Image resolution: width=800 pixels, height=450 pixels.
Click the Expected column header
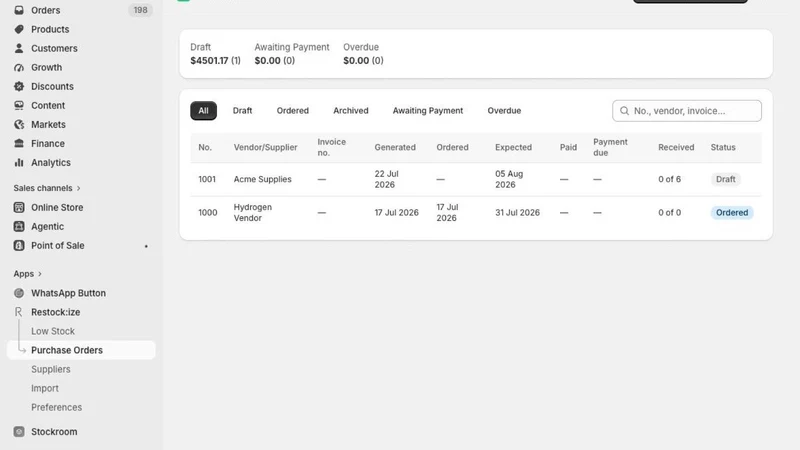point(513,147)
